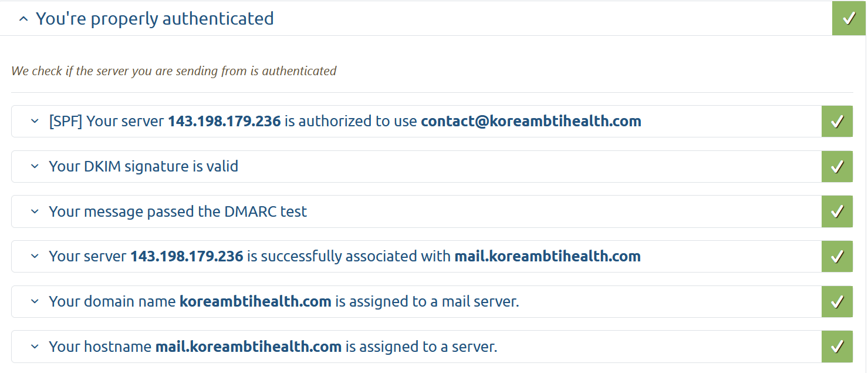
Task: Collapse the "You're properly authenticated" section chevron
Action: coord(23,19)
